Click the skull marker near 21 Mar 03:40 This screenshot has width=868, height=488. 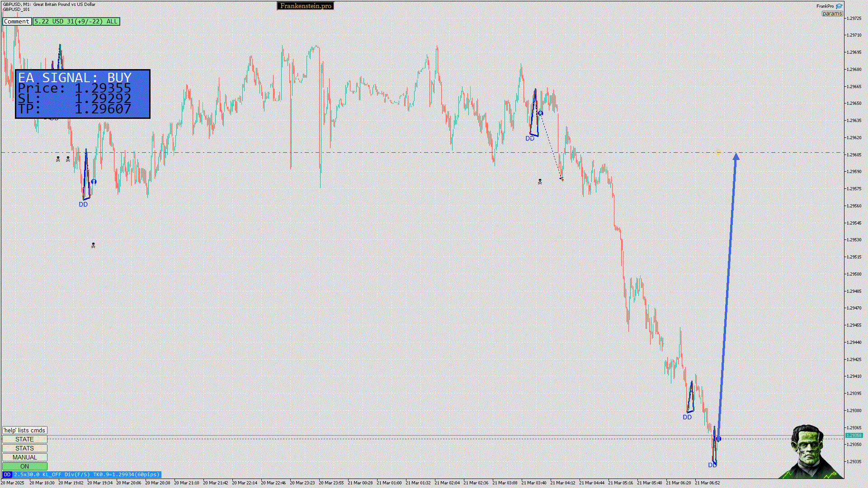540,182
